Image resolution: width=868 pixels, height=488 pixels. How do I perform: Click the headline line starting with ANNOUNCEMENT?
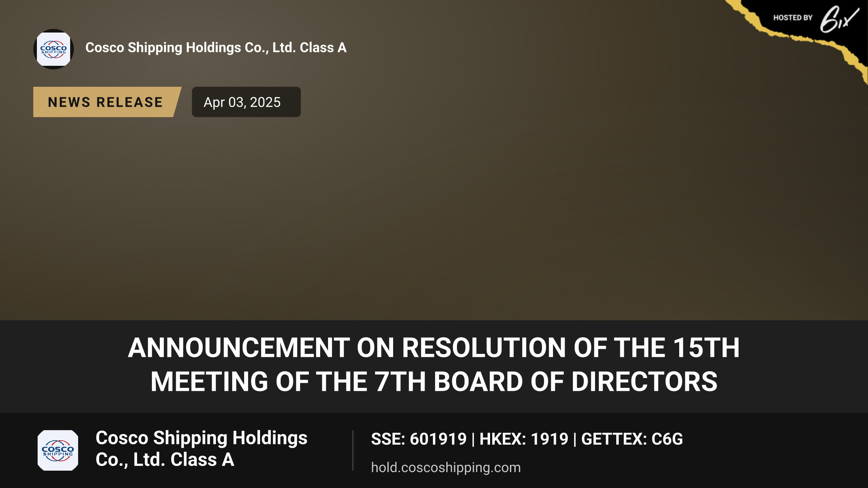click(x=434, y=347)
